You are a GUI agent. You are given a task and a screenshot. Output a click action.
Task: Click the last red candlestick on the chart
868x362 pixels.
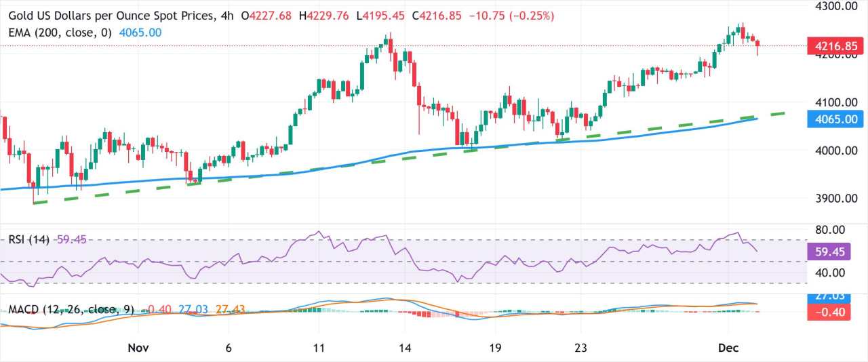(x=757, y=45)
